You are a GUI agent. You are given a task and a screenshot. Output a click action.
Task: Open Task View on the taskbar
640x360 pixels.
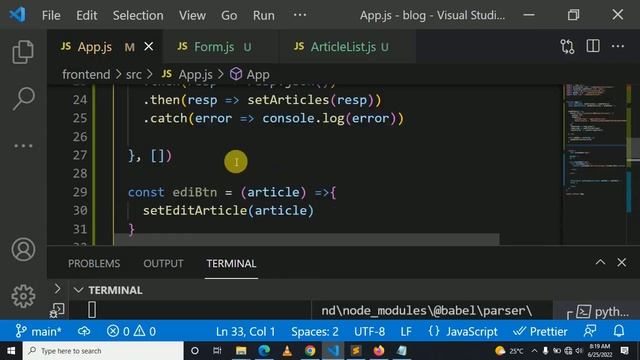pos(217,351)
